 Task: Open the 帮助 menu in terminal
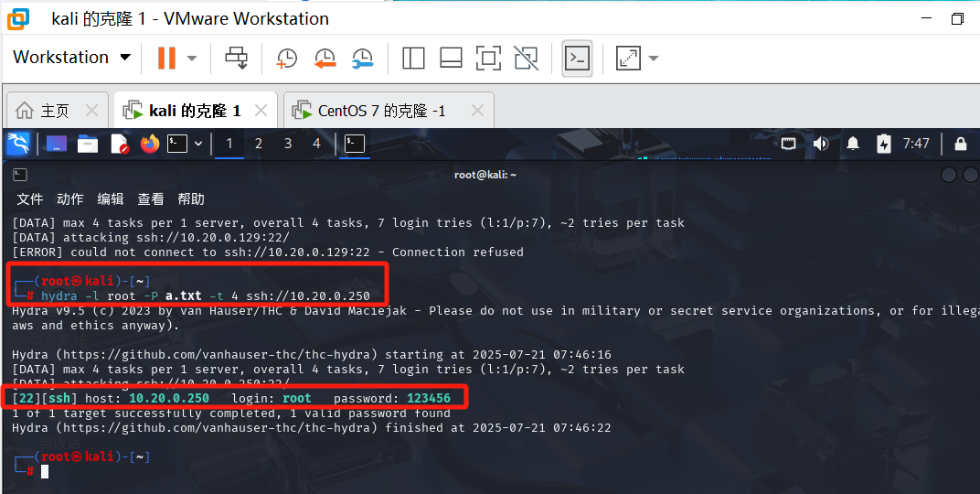191,199
